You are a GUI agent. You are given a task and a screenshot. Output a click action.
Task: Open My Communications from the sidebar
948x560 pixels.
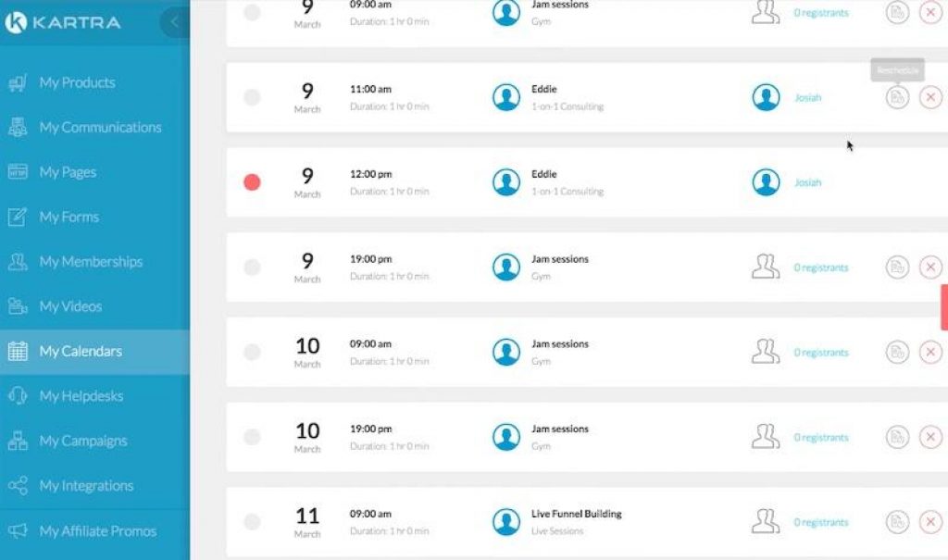click(x=100, y=128)
